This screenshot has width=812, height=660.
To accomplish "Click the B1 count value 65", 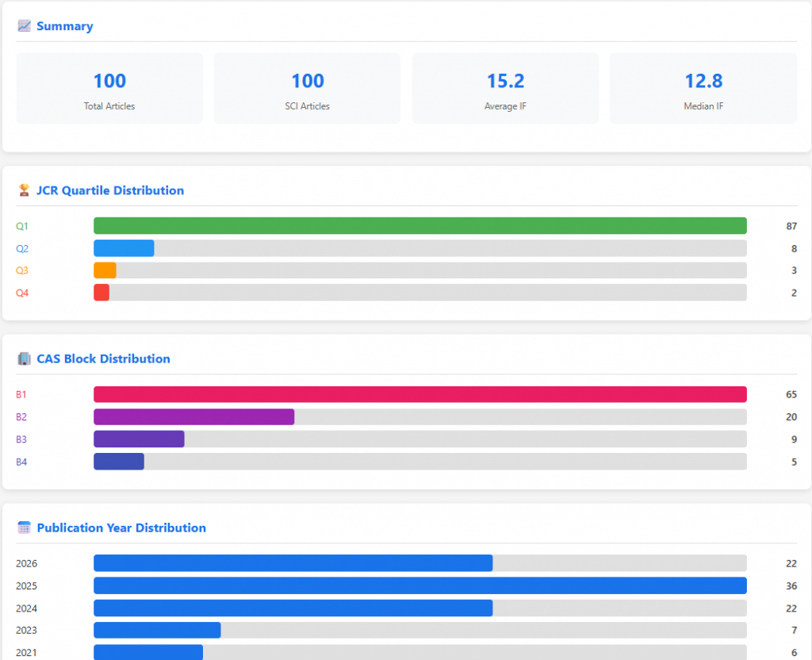I will pos(791,395).
